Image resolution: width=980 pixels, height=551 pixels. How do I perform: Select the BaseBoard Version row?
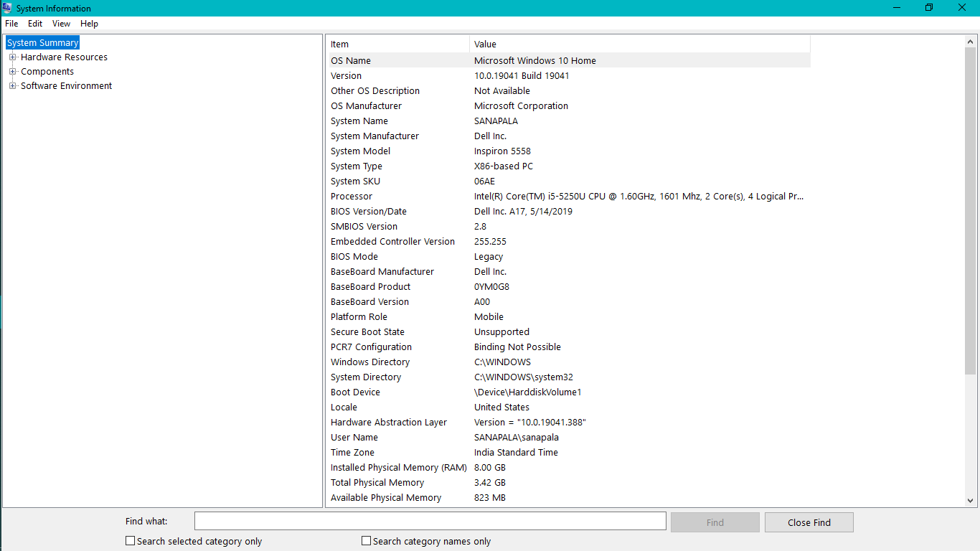point(570,302)
